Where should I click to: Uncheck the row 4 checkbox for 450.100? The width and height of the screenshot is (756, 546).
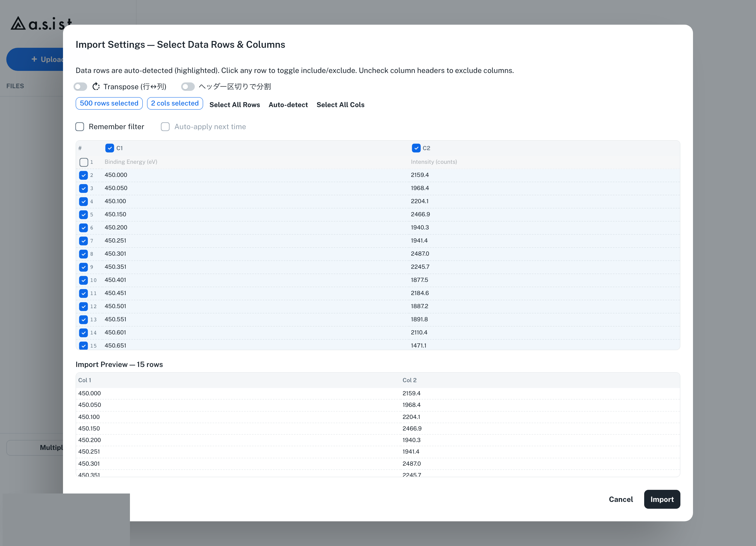[83, 201]
